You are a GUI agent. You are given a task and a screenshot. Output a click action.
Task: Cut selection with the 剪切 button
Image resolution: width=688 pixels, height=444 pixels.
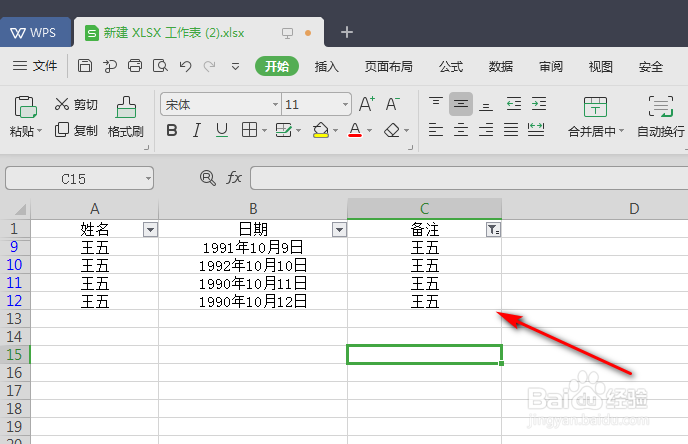tap(76, 104)
